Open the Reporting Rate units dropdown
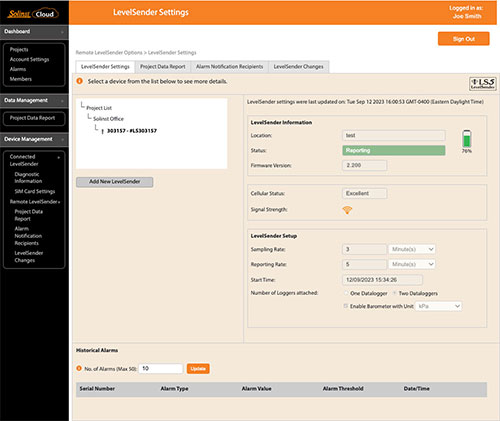The width and height of the screenshot is (500, 421). pos(412,264)
